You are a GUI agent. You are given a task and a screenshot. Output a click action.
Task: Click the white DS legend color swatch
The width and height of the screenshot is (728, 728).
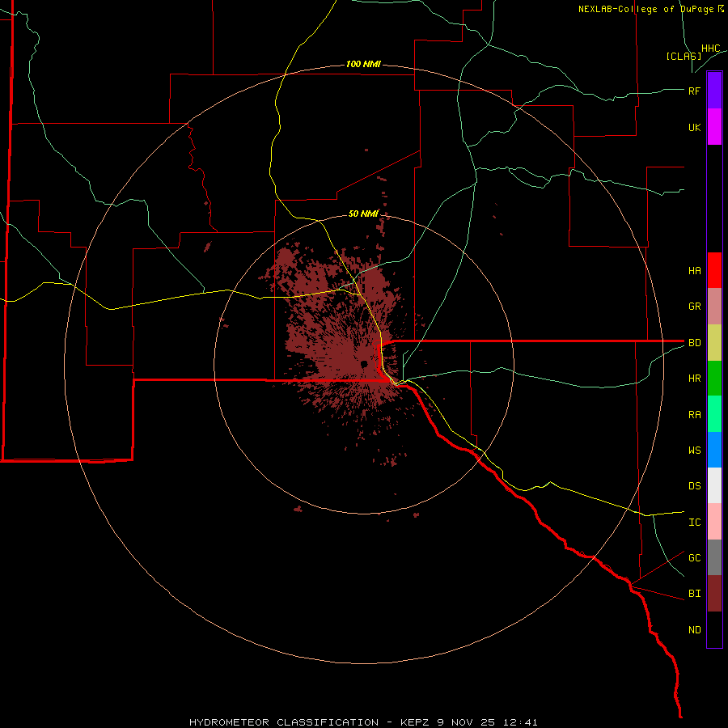[714, 485]
